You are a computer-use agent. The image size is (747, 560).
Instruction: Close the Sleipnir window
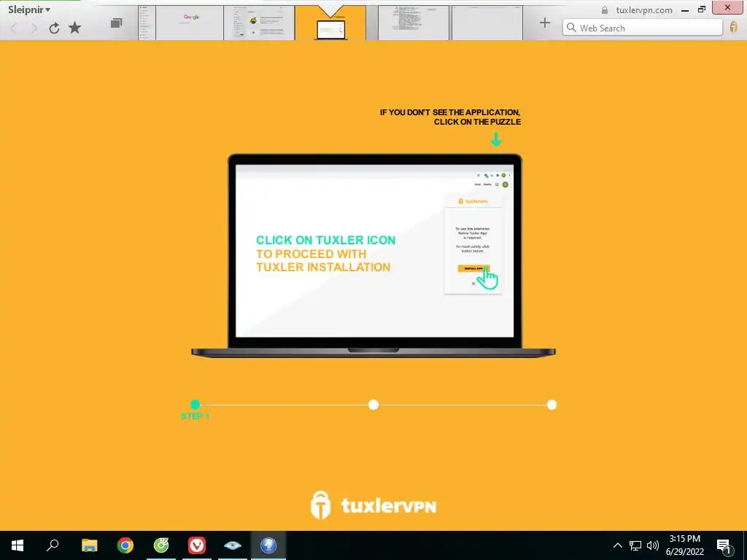coord(727,7)
